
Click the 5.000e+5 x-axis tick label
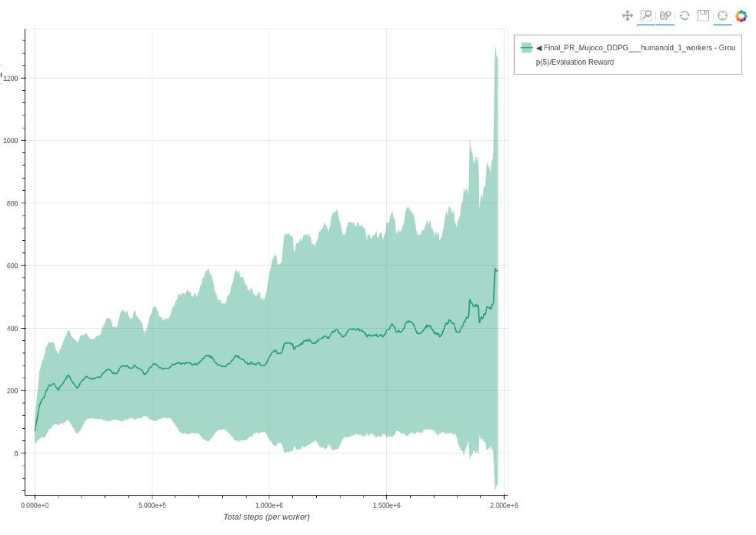tap(152, 505)
